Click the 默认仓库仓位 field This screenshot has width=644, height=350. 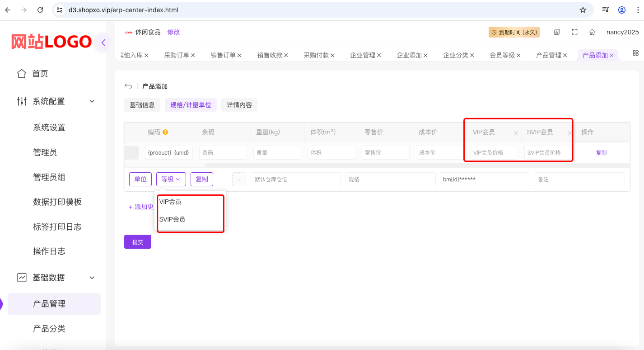[x=296, y=180]
